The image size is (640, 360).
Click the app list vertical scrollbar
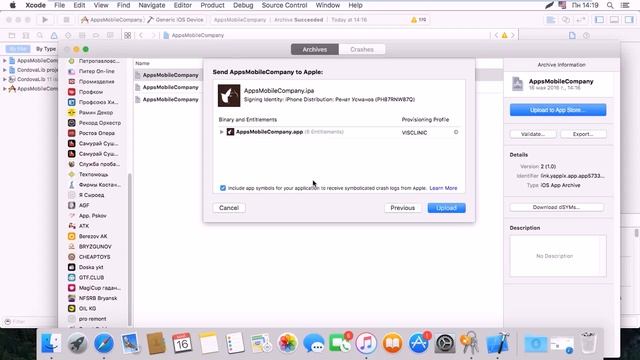(130, 249)
